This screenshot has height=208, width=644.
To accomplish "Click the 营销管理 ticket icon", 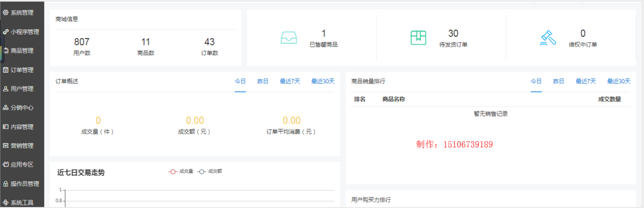I will (6, 146).
